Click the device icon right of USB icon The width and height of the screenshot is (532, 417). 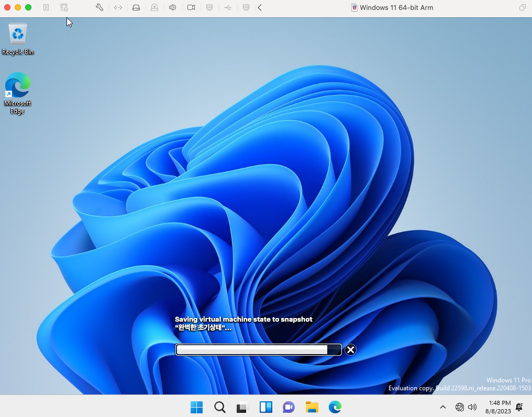click(x=246, y=7)
